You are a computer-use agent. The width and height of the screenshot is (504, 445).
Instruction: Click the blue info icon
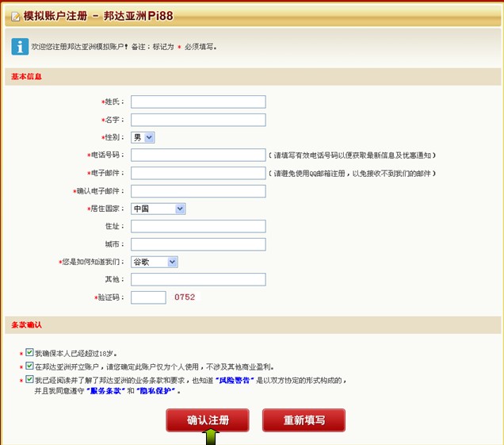point(20,47)
